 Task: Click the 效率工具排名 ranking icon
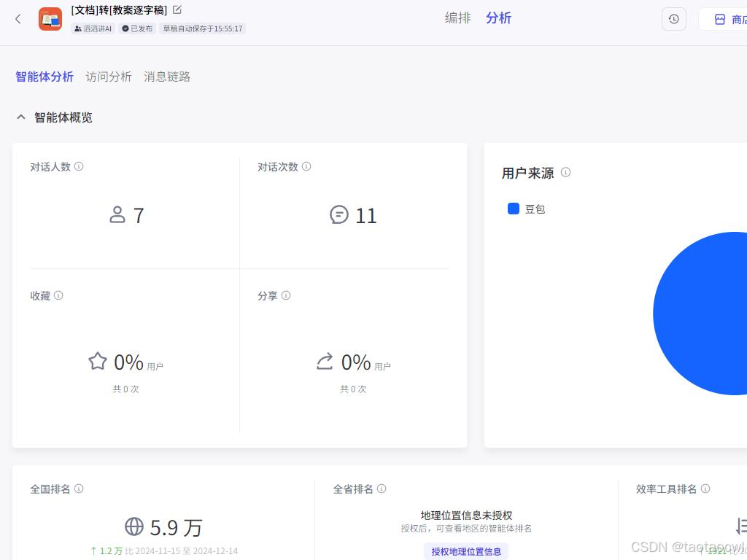[739, 526]
